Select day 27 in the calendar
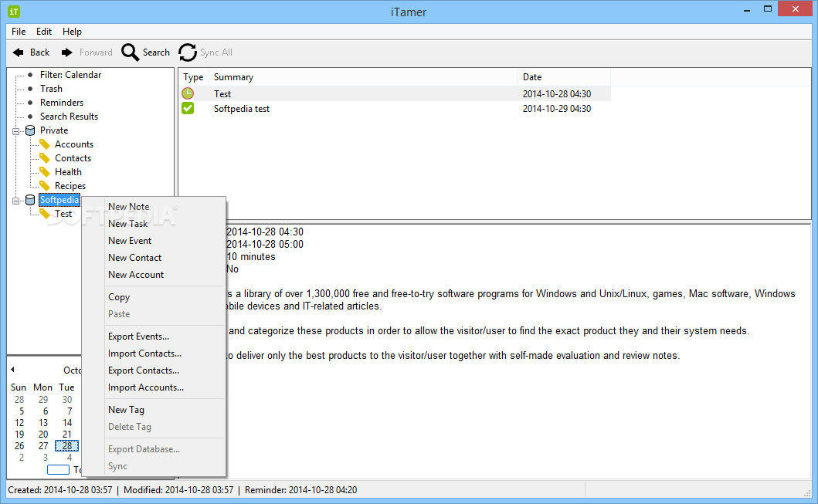 point(43,445)
